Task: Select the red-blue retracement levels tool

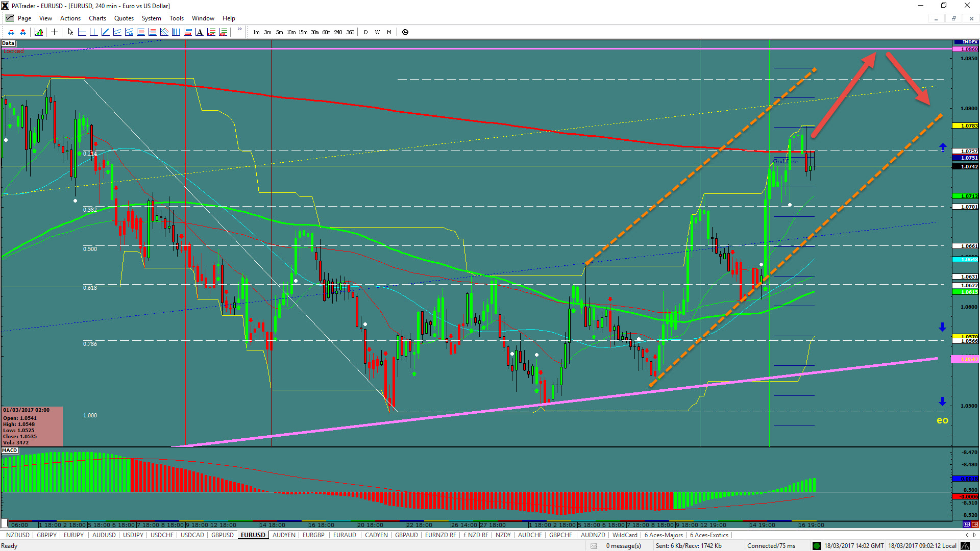Action: click(187, 32)
